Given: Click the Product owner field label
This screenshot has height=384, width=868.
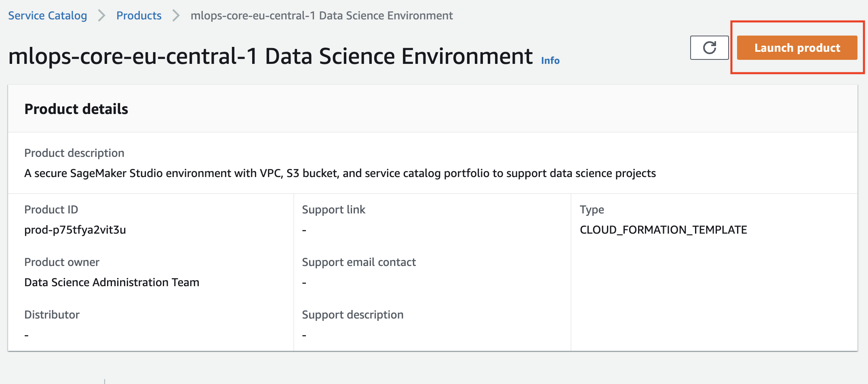Looking at the screenshot, I should (x=62, y=262).
